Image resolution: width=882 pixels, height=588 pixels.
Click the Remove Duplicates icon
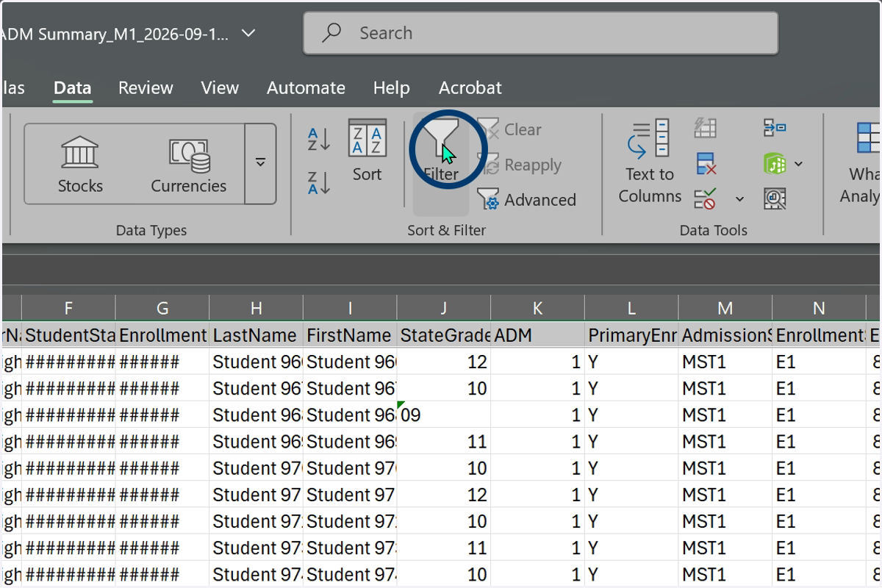[x=705, y=163]
